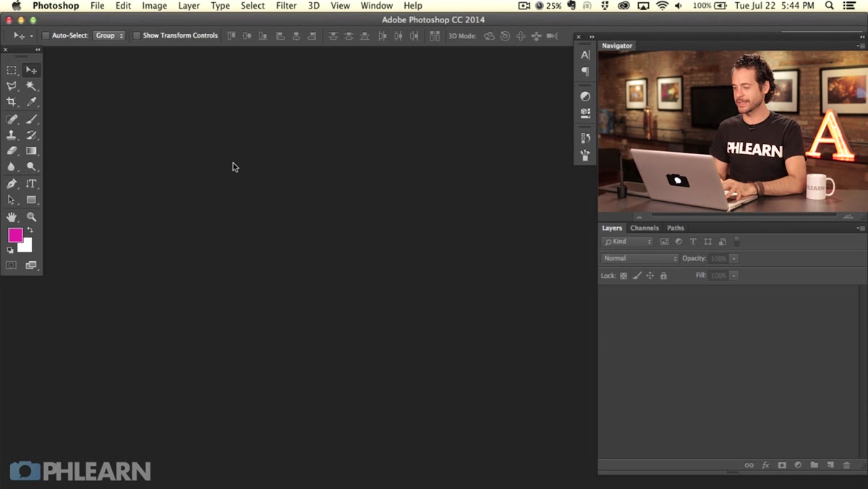Open the Fill slider arrow
Image resolution: width=868 pixels, height=489 pixels.
tap(733, 276)
